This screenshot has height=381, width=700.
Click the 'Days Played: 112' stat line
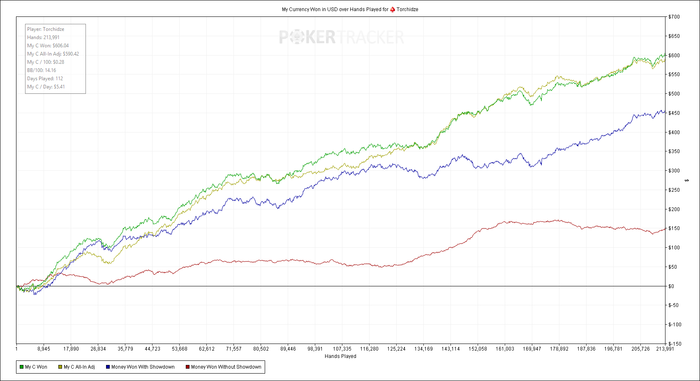(x=45, y=79)
